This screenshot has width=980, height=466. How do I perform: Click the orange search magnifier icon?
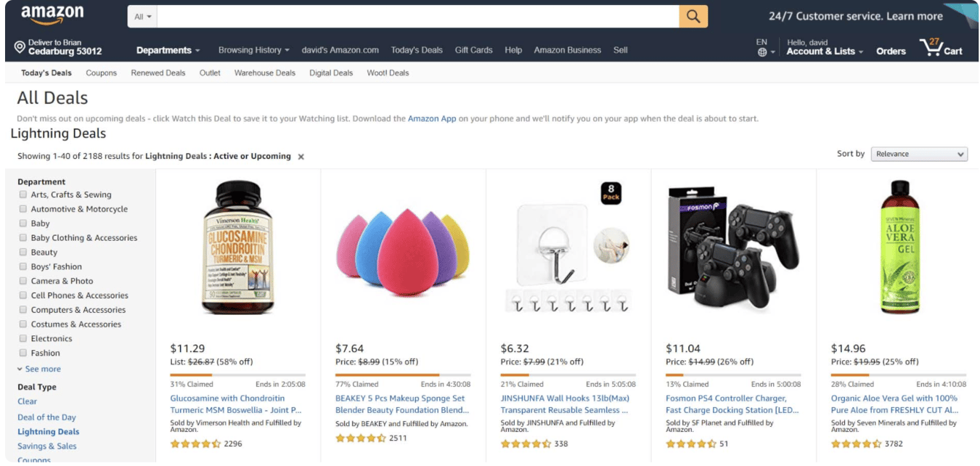(x=693, y=15)
